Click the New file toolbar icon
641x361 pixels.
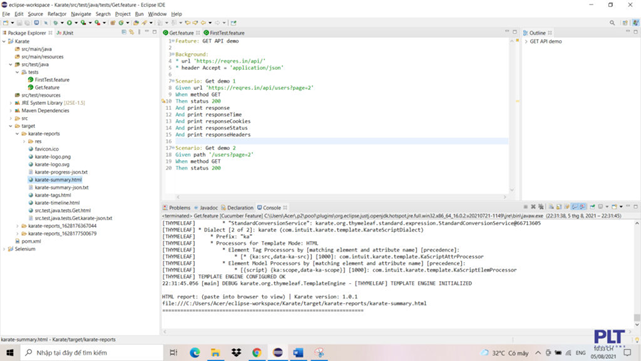tap(5, 23)
